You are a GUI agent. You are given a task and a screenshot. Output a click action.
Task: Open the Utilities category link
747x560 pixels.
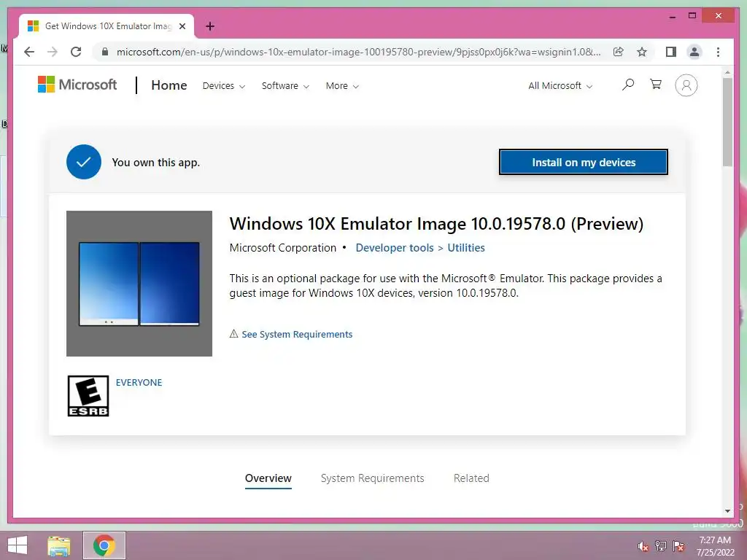point(466,248)
